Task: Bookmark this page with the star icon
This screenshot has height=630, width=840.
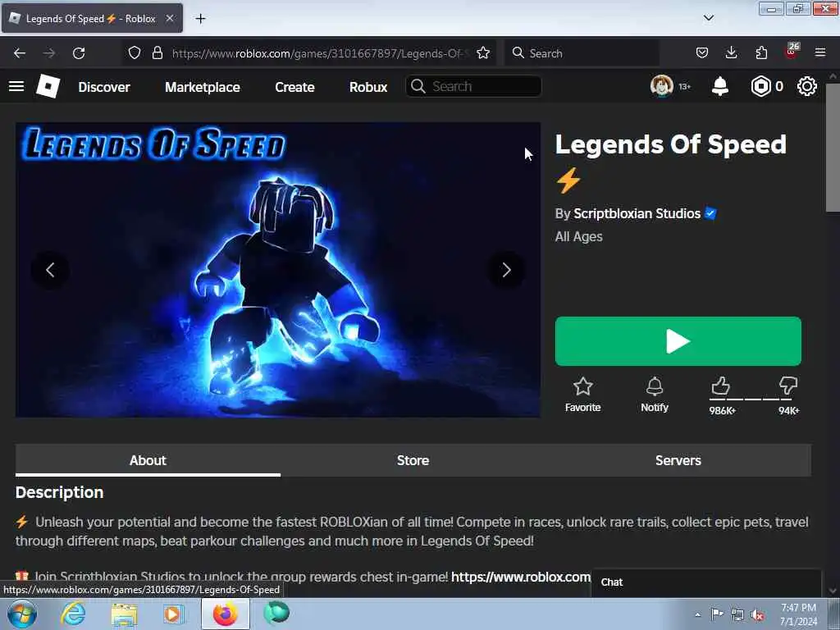Action: pyautogui.click(x=483, y=52)
